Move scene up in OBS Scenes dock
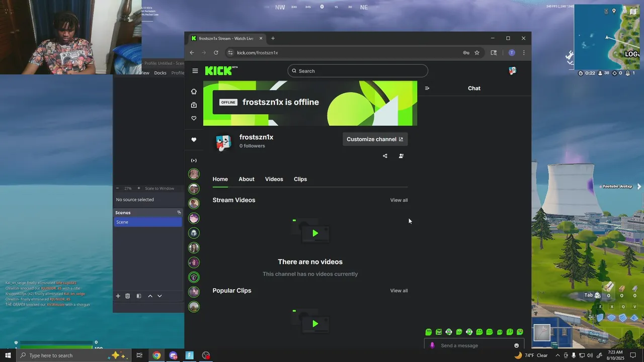 (150, 296)
